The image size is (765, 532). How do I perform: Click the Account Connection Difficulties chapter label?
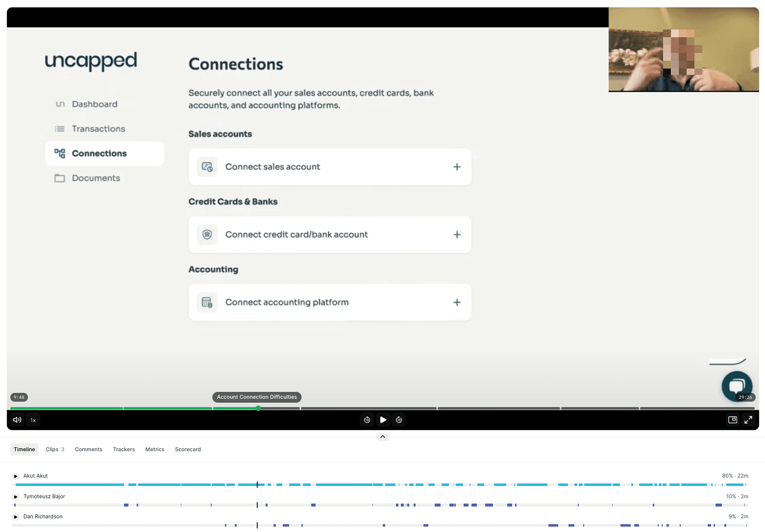pos(257,397)
